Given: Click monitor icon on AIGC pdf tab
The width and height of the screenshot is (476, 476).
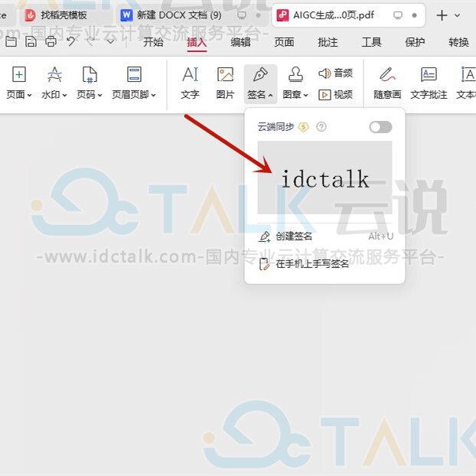Looking at the screenshot, I should (x=398, y=15).
